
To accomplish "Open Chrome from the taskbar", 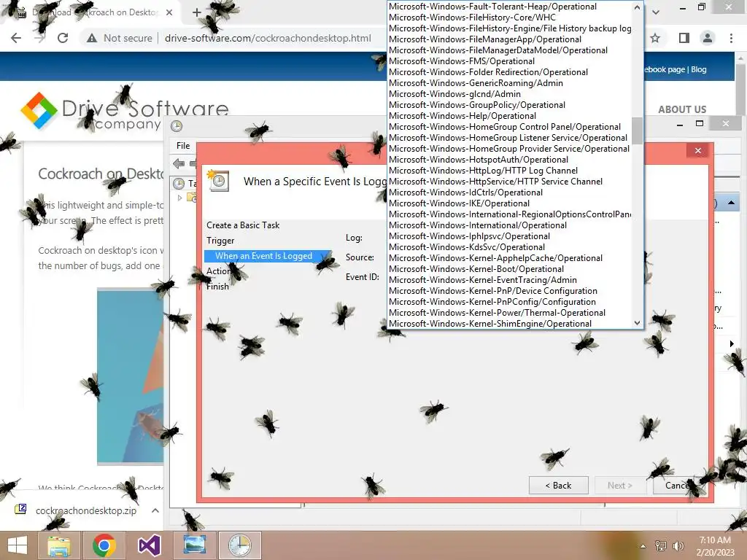I will coord(104,545).
